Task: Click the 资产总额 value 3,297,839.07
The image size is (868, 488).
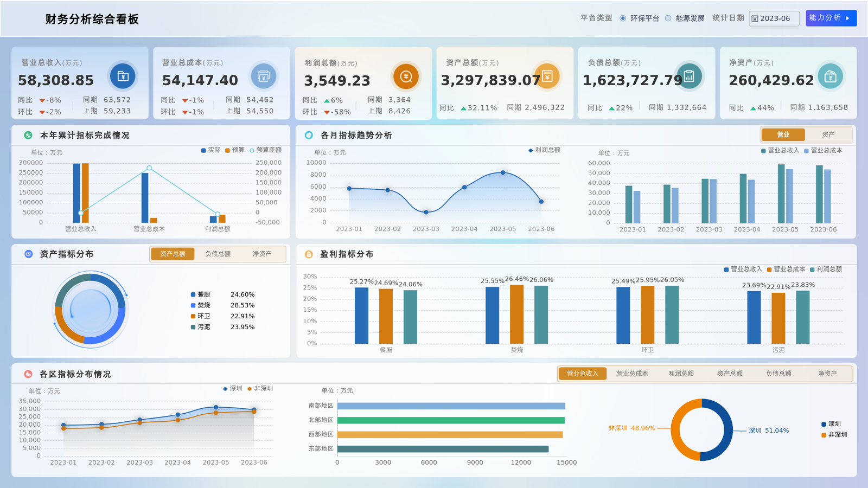Action: click(490, 80)
